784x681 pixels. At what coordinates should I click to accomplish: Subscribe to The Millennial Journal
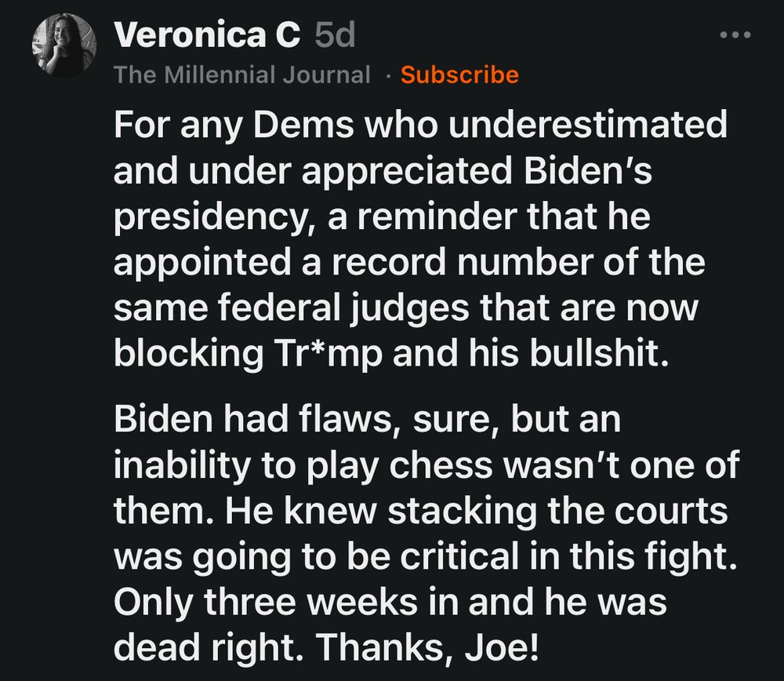click(x=459, y=75)
